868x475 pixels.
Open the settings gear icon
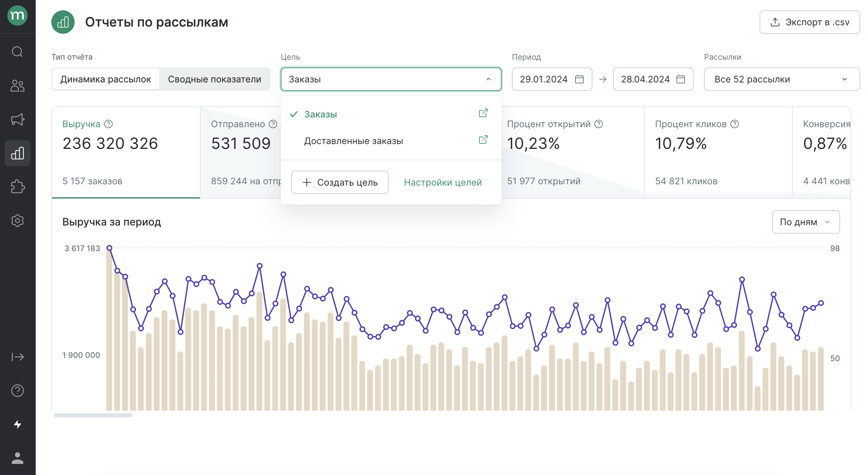coord(18,221)
